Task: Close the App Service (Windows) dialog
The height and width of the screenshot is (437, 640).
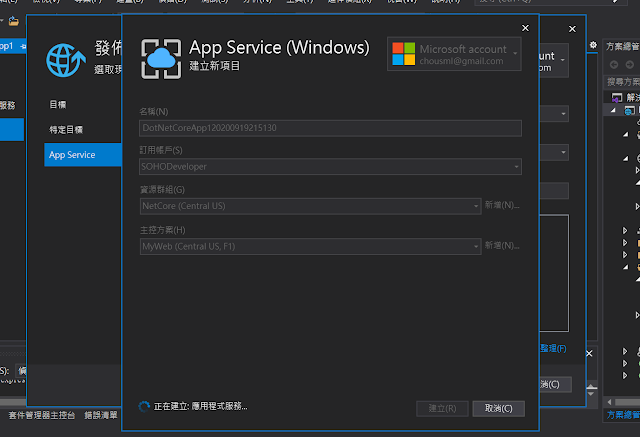Action: click(x=525, y=28)
